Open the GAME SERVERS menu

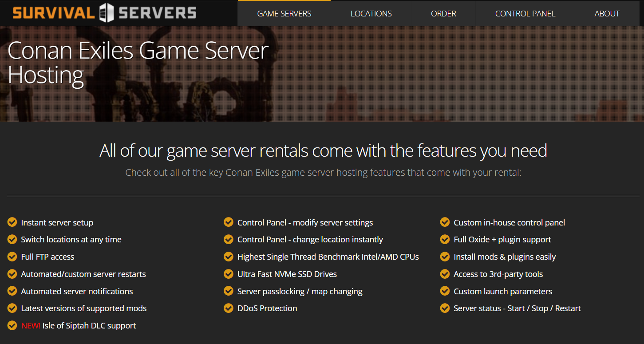(284, 14)
